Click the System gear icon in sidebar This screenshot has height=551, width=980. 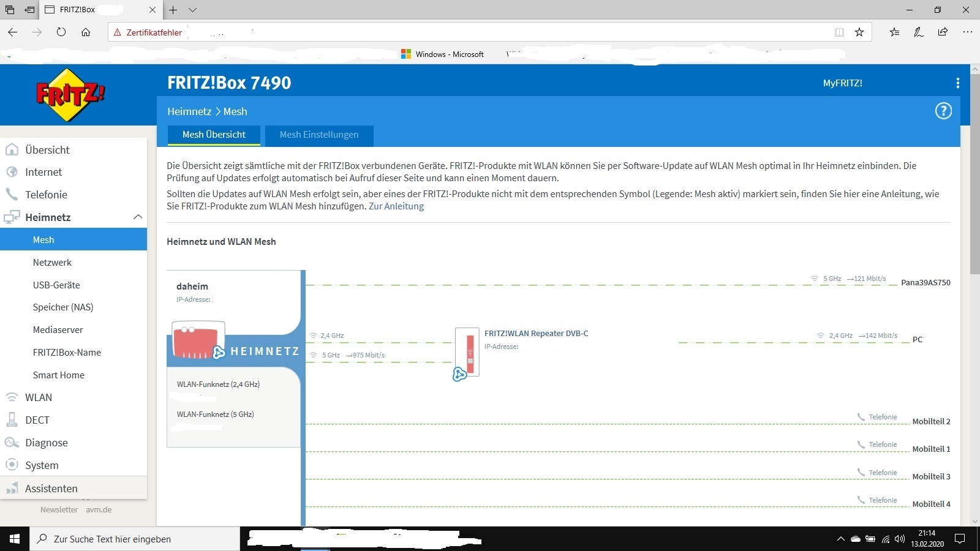(x=12, y=465)
